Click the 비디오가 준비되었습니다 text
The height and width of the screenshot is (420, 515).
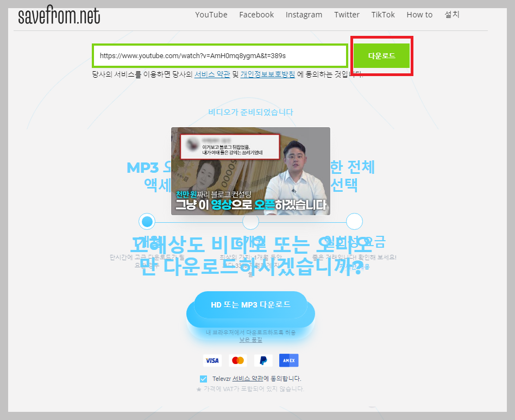(x=250, y=112)
